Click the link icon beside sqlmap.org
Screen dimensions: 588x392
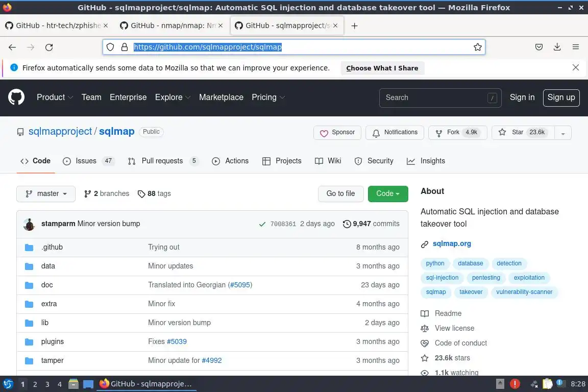pyautogui.click(x=425, y=244)
